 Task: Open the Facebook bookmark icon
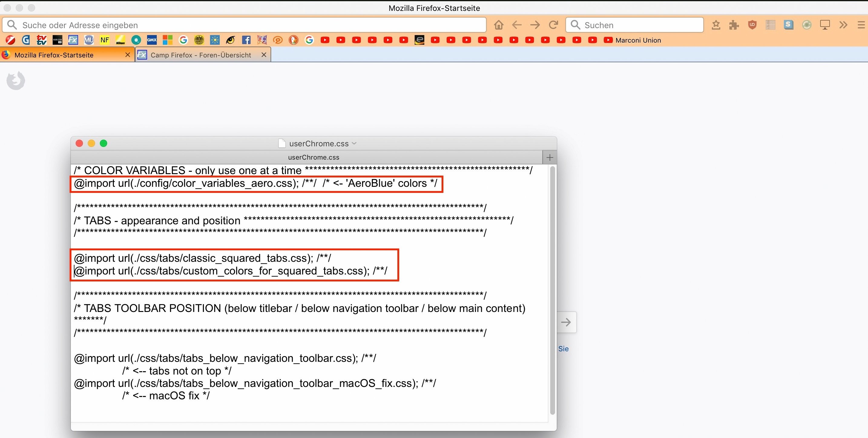pyautogui.click(x=246, y=41)
